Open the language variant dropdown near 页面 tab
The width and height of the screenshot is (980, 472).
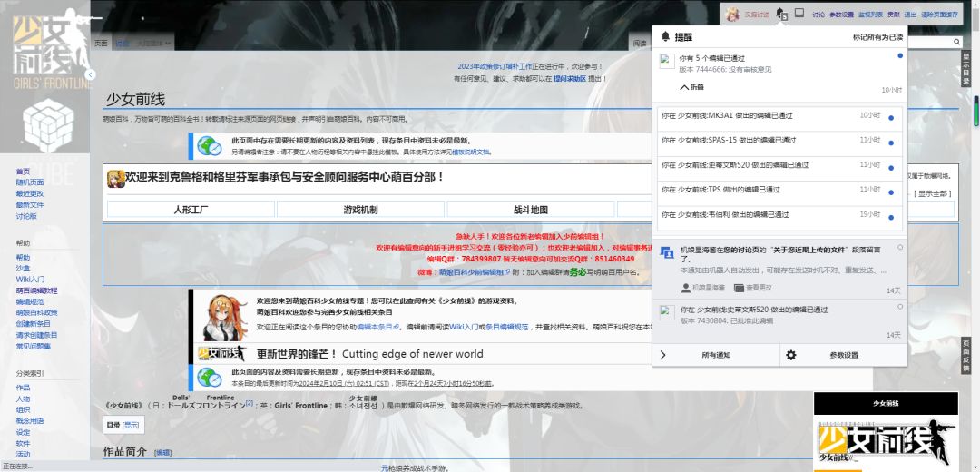(x=153, y=44)
